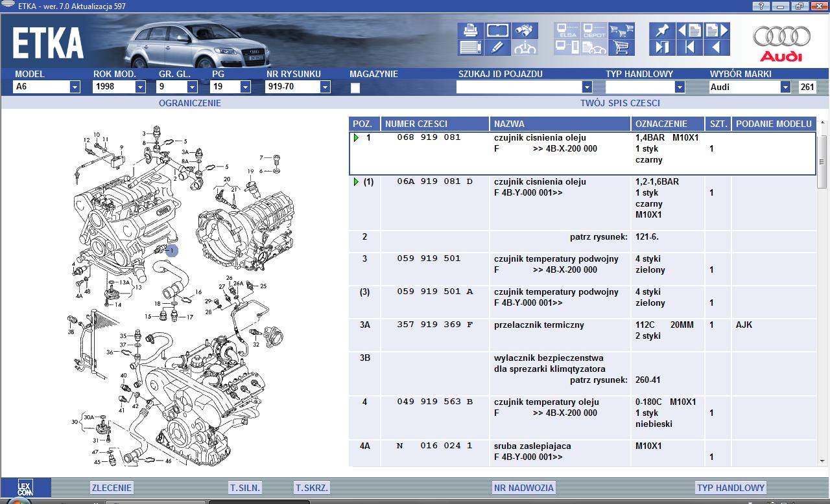This screenshot has width=830, height=504.
Task: Click the single left arrow back icon
Action: click(x=717, y=47)
